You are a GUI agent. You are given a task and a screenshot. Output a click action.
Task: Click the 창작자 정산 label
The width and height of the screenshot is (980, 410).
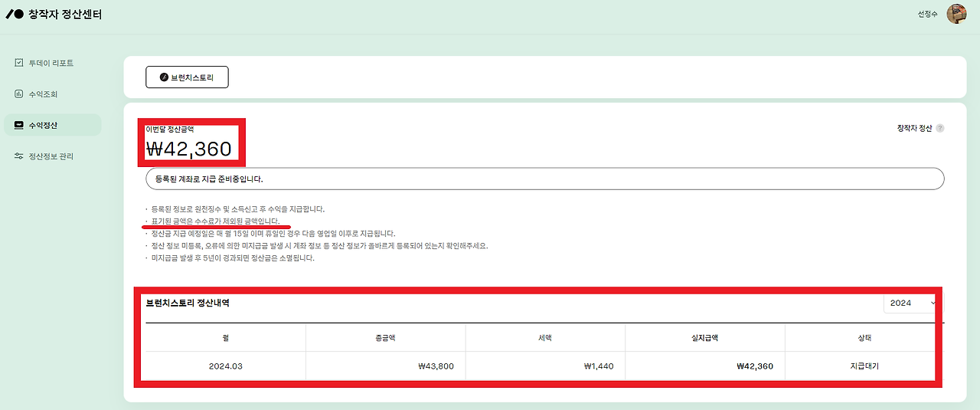[x=914, y=128]
